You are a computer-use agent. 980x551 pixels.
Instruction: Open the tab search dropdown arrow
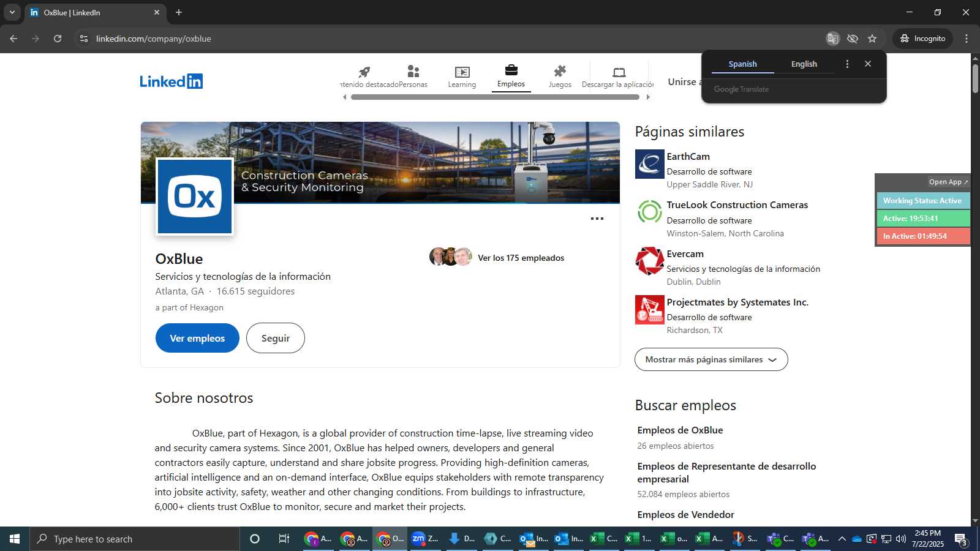click(12, 12)
